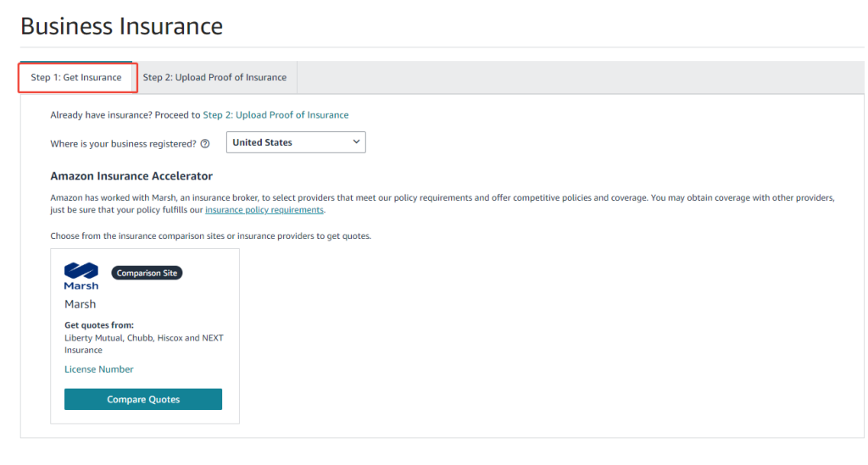Click the 'Where is your business registered?' label
The image size is (868, 465).
tap(124, 144)
